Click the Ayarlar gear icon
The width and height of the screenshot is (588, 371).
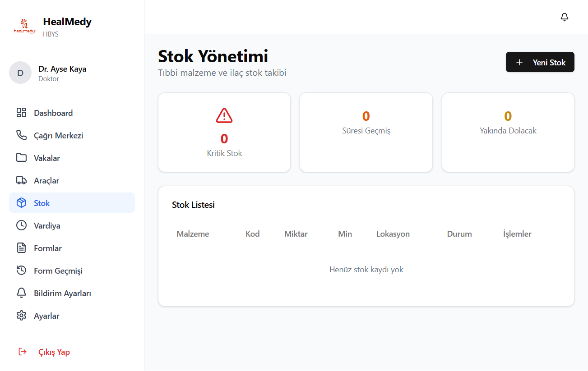pos(21,315)
